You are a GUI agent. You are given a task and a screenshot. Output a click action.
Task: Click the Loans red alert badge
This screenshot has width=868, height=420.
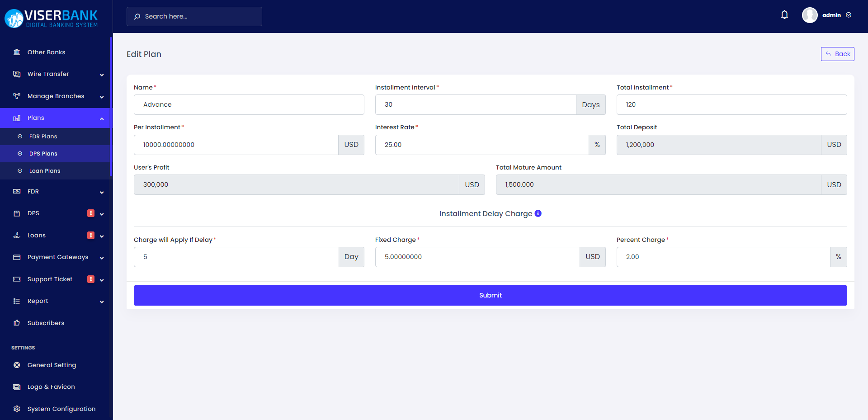coord(91,235)
